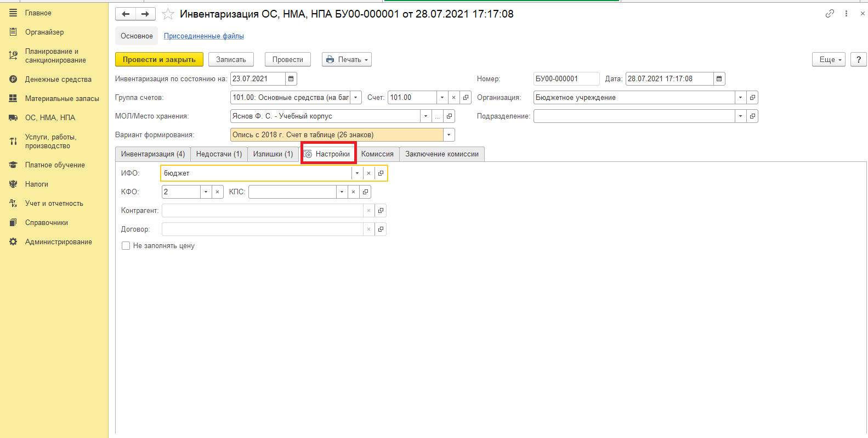Click the Подразделение input field
The width and height of the screenshot is (868, 438).
click(634, 116)
